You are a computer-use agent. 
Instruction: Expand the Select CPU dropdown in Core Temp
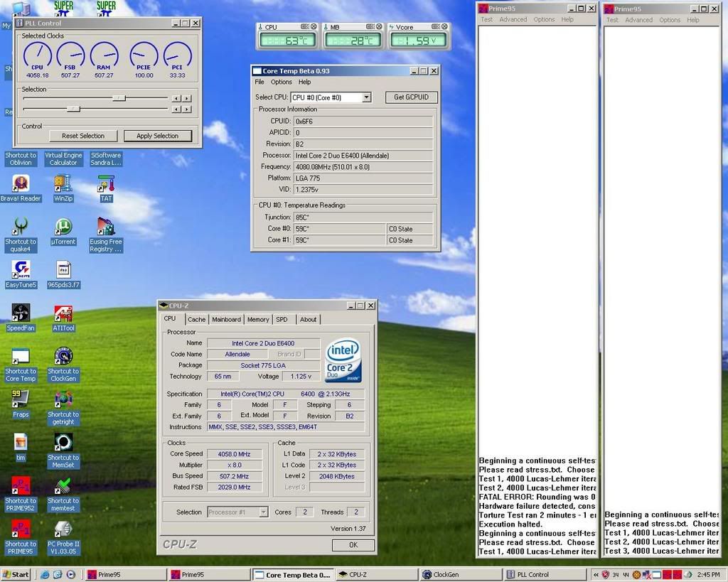pos(366,97)
